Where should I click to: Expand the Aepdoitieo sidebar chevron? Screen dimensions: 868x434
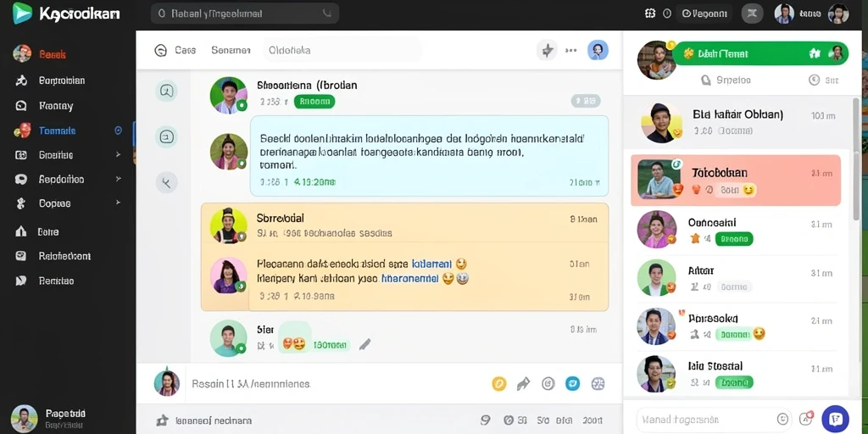pyautogui.click(x=118, y=180)
